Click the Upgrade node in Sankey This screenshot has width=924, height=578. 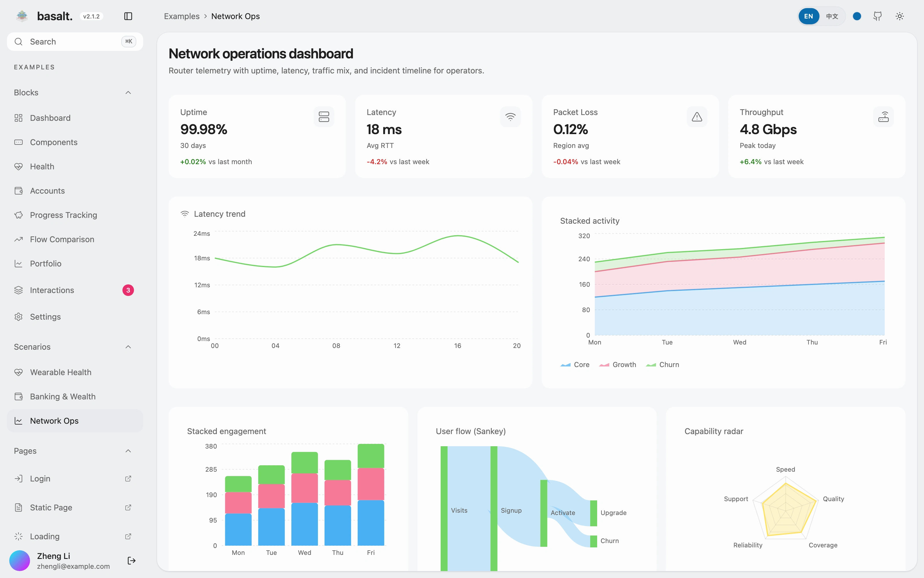pyautogui.click(x=593, y=513)
